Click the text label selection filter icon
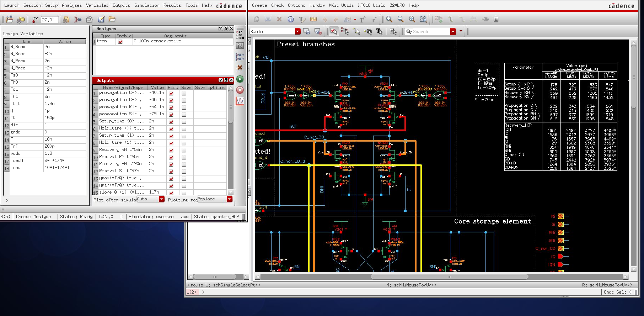Screen dimensions: 644x316 click(x=380, y=32)
